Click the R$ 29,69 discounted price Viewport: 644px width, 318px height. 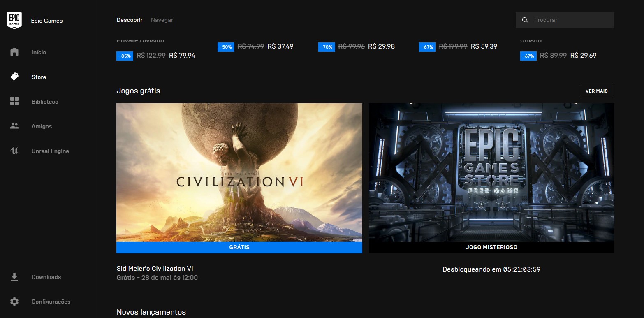click(583, 55)
